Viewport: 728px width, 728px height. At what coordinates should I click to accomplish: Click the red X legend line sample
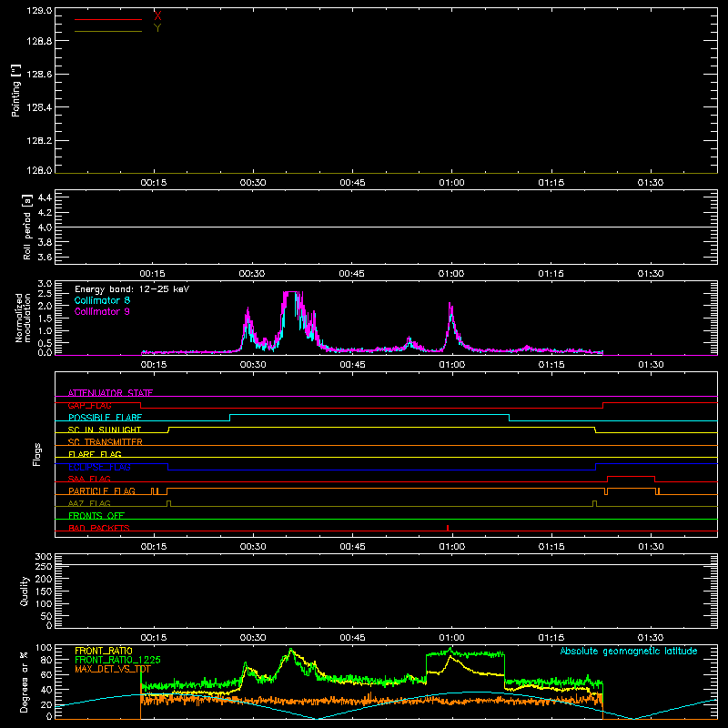tap(108, 19)
